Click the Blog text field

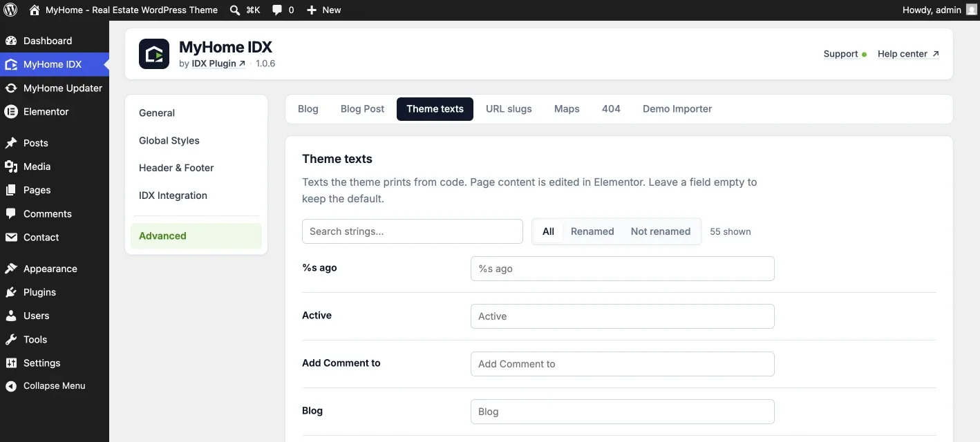pyautogui.click(x=623, y=412)
